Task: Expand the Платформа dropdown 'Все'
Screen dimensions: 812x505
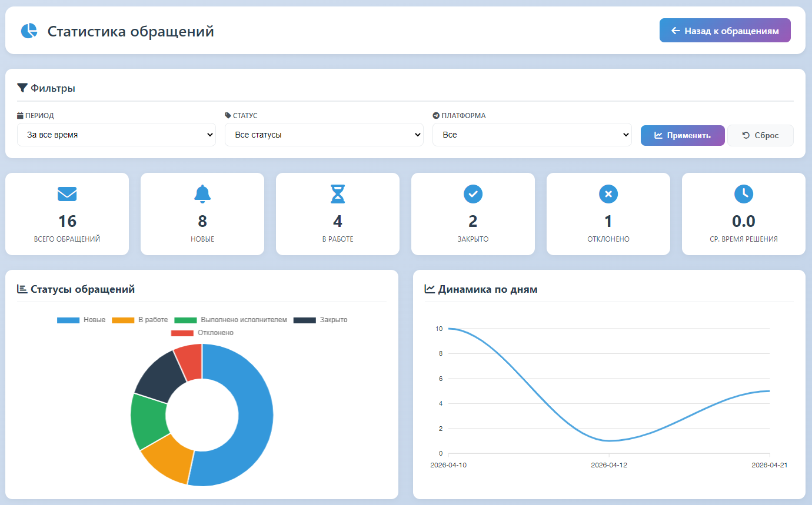Action: [x=532, y=135]
